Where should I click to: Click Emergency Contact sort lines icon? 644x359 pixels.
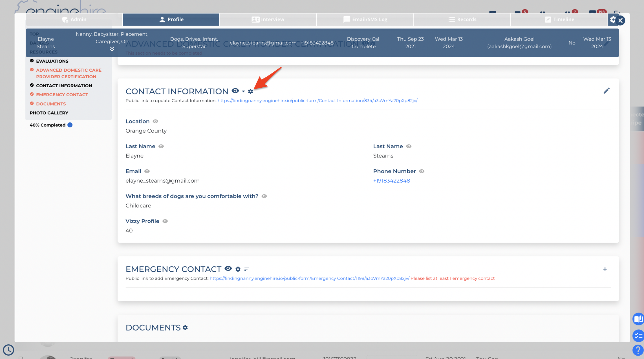click(247, 269)
